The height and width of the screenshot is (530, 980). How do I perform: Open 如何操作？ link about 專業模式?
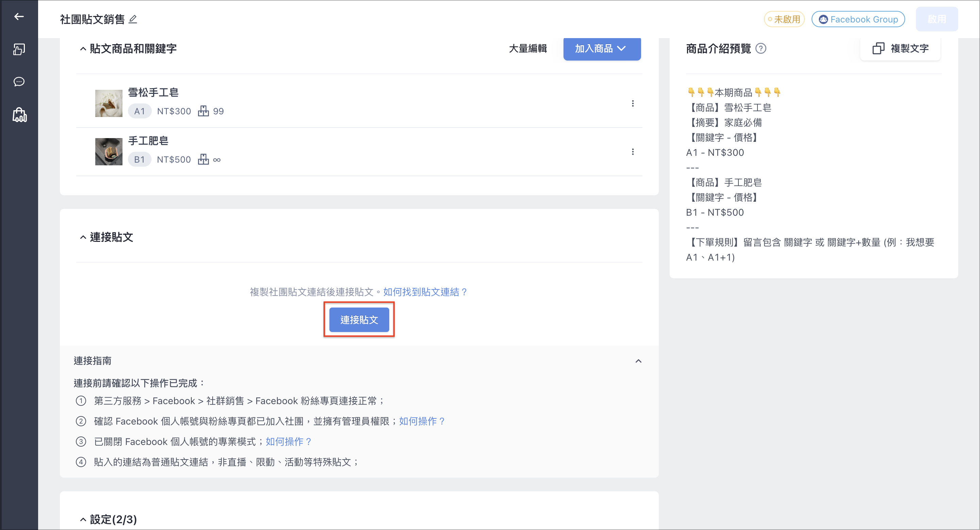(289, 442)
